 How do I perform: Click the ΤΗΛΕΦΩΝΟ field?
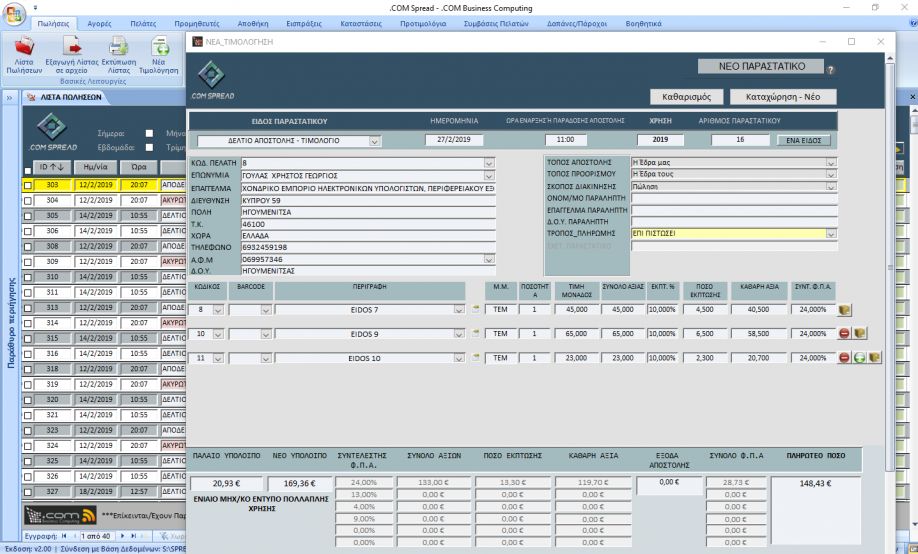(368, 247)
